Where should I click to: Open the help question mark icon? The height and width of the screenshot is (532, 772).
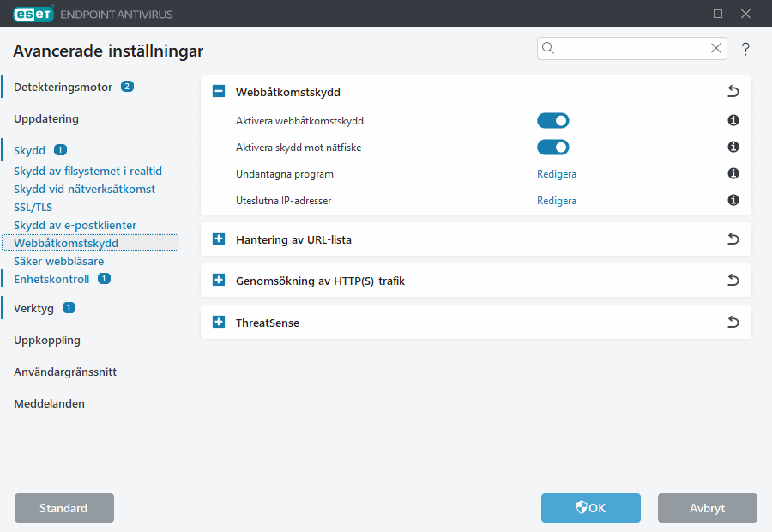coord(745,49)
